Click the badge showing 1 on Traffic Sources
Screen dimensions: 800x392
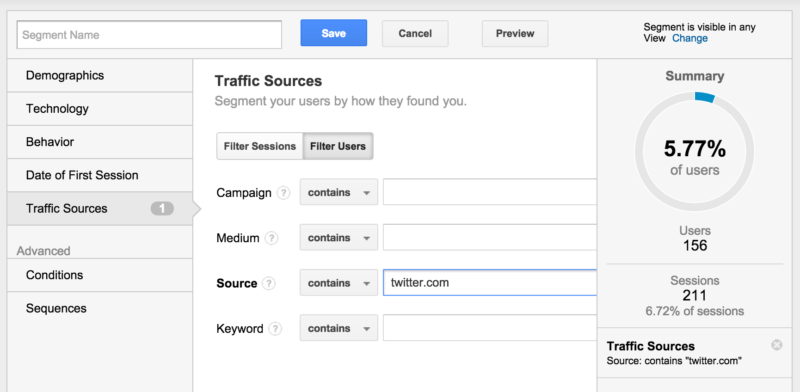click(x=162, y=208)
